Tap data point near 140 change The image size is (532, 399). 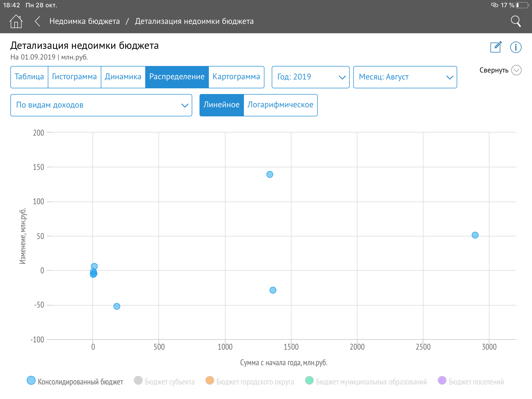[x=270, y=174]
